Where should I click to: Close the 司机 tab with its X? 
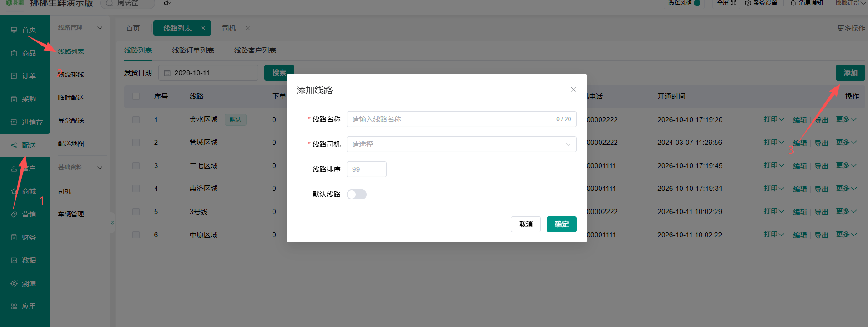tap(247, 28)
